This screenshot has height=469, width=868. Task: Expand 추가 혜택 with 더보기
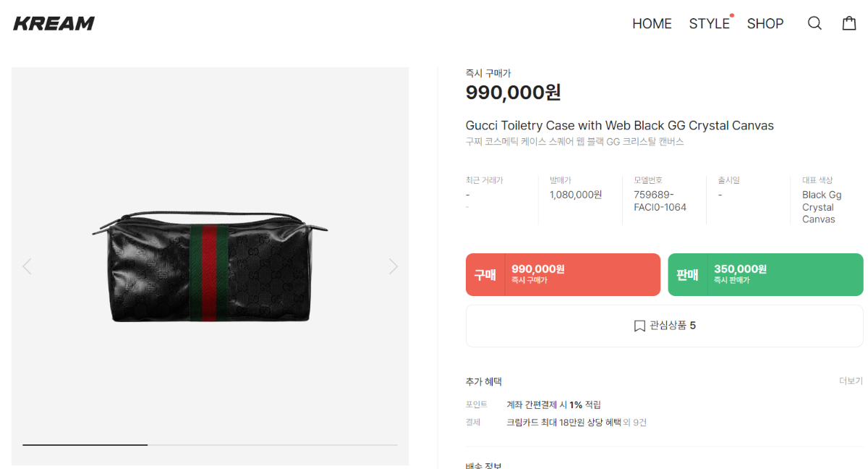pos(851,381)
